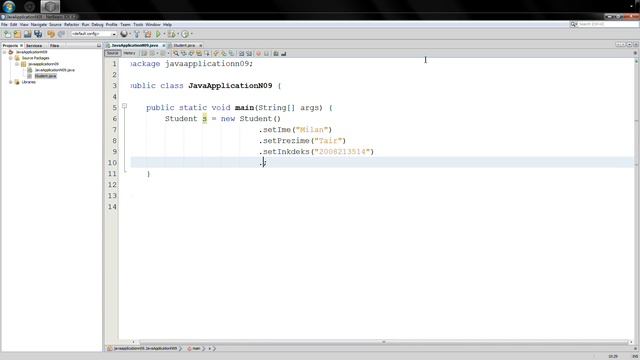Collapse the Source Packages node
The width and height of the screenshot is (640, 360).
(11, 58)
